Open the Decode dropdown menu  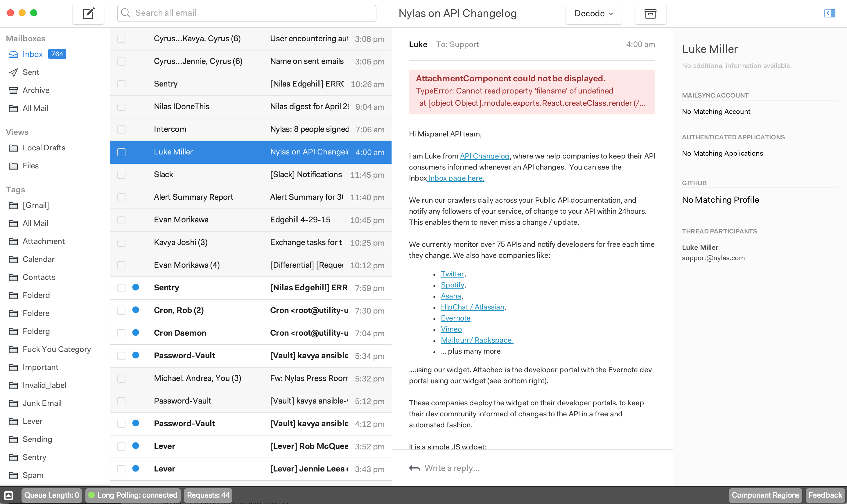593,14
